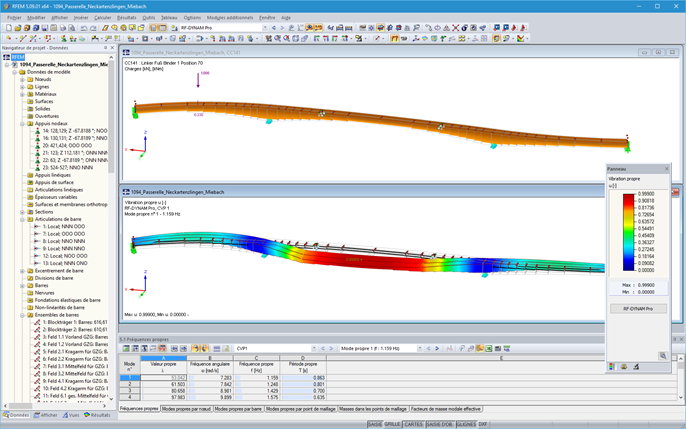Viewport: 686px width, 429px height.
Task: Toggle the highlighted show results eye icon
Action: pyautogui.click(x=310, y=28)
